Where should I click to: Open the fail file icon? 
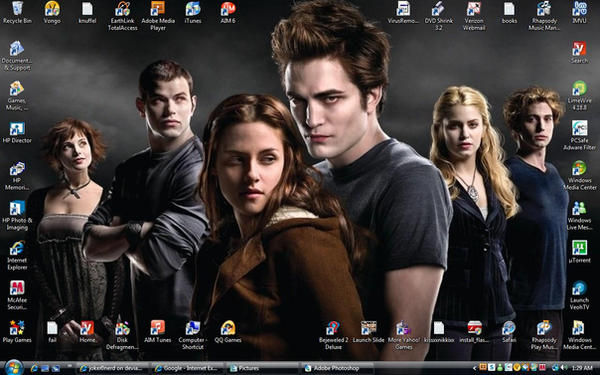[x=52, y=331]
